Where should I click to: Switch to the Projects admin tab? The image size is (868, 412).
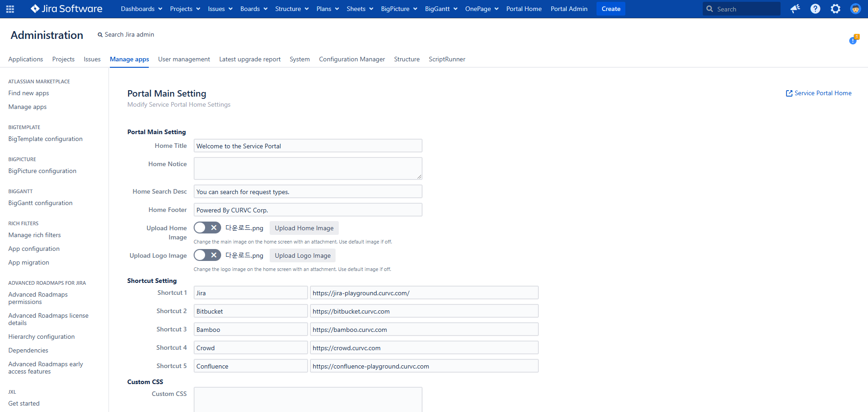(x=63, y=59)
